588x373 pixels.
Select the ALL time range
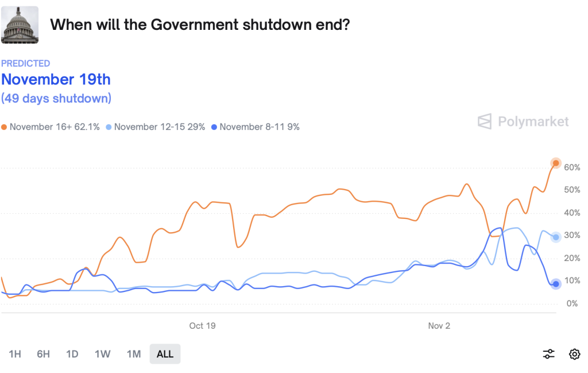[165, 354]
